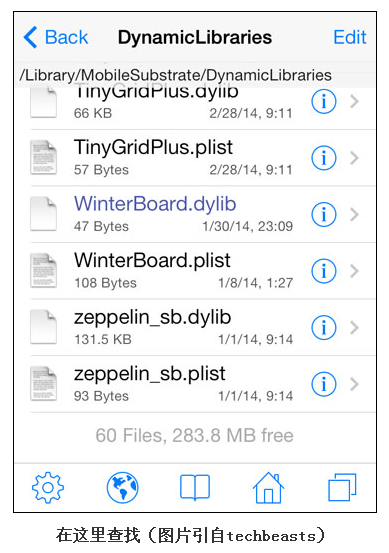Tap chevron next to WinterBoard.dylib

(354, 214)
